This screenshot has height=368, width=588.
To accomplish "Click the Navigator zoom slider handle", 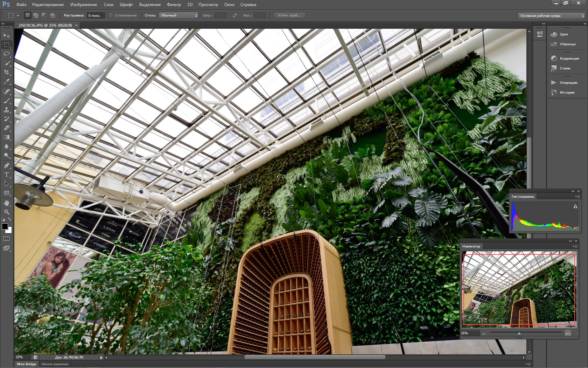I will point(519,333).
